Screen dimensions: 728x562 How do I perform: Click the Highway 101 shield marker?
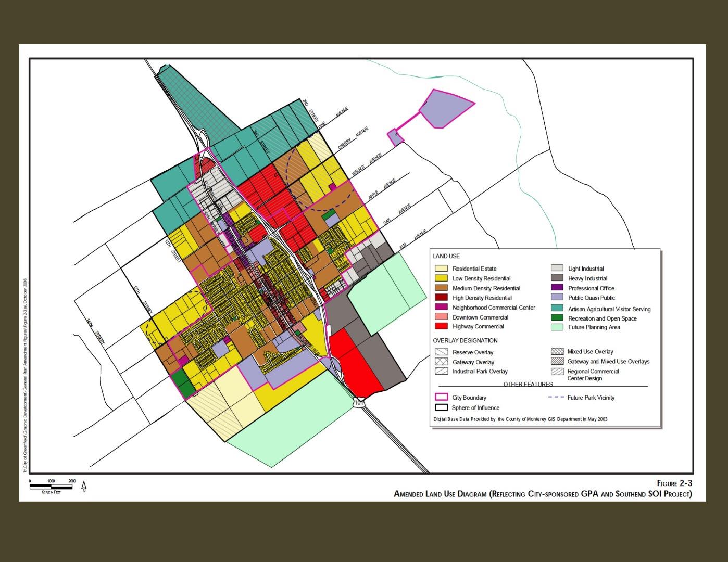(359, 403)
